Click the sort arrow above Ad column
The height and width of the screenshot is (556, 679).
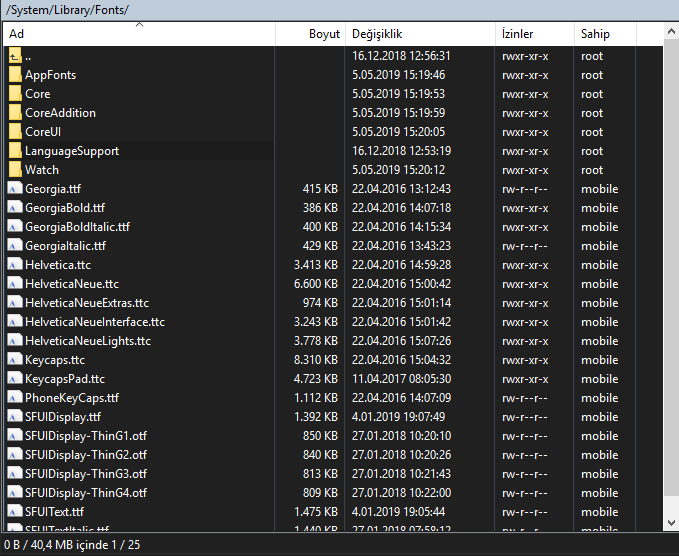point(138,24)
